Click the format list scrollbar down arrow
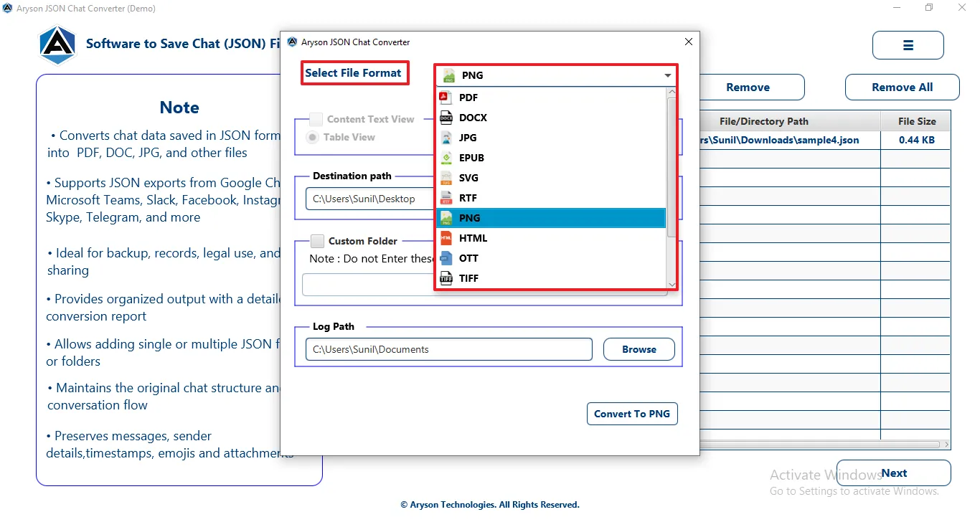 (672, 284)
